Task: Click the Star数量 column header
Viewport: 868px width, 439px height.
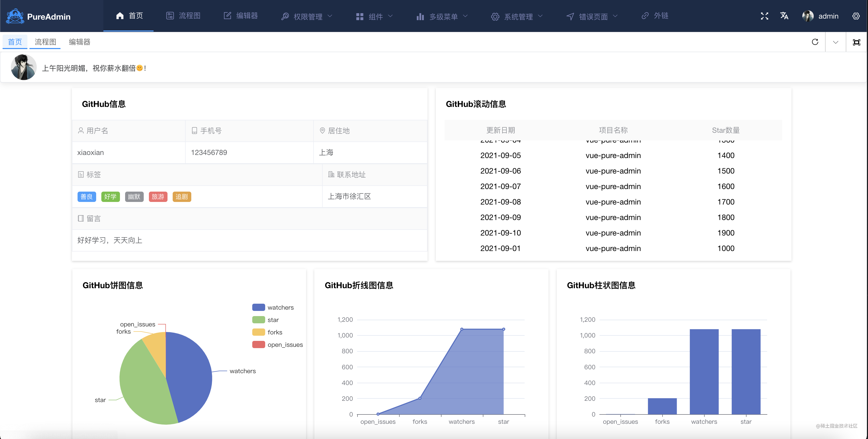Action: pyautogui.click(x=726, y=130)
